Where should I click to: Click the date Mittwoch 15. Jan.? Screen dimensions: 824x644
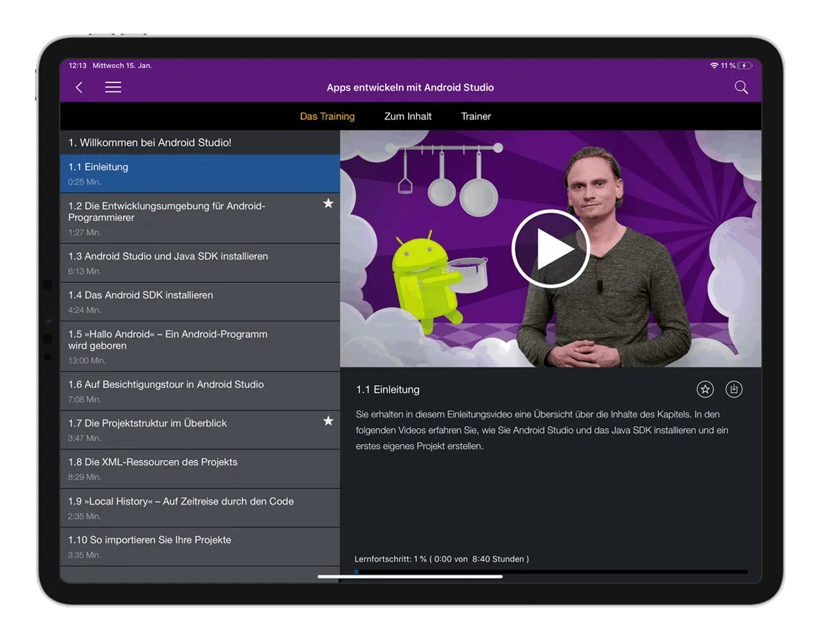point(122,65)
